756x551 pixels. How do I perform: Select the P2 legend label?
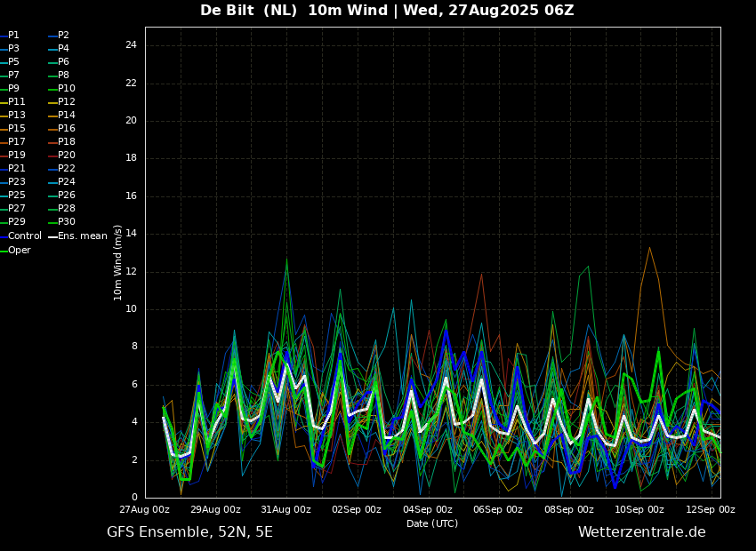click(59, 36)
